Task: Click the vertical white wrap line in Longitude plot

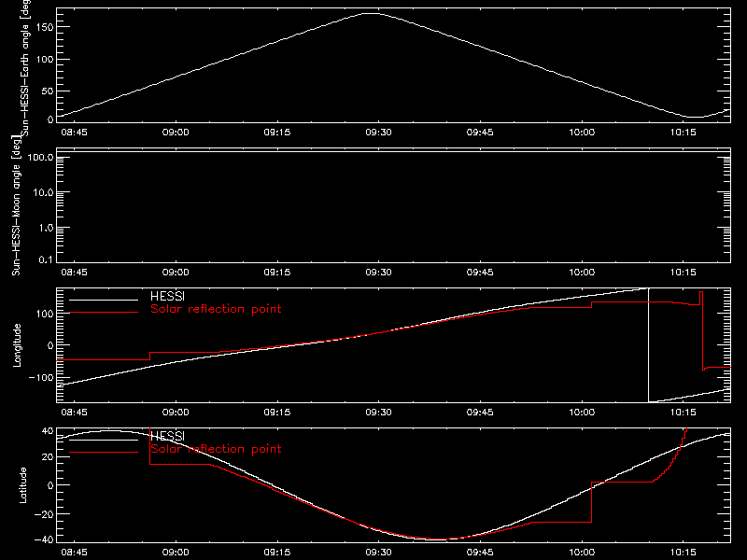Action: (648, 345)
